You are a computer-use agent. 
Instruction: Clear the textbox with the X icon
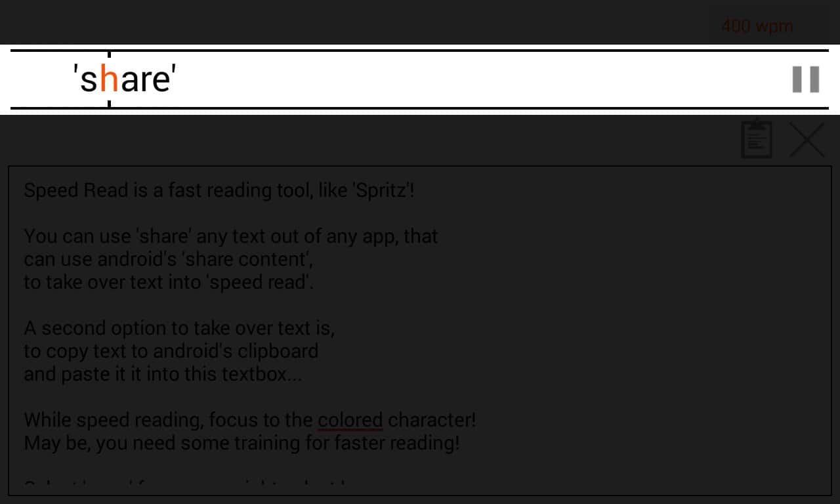coord(807,139)
